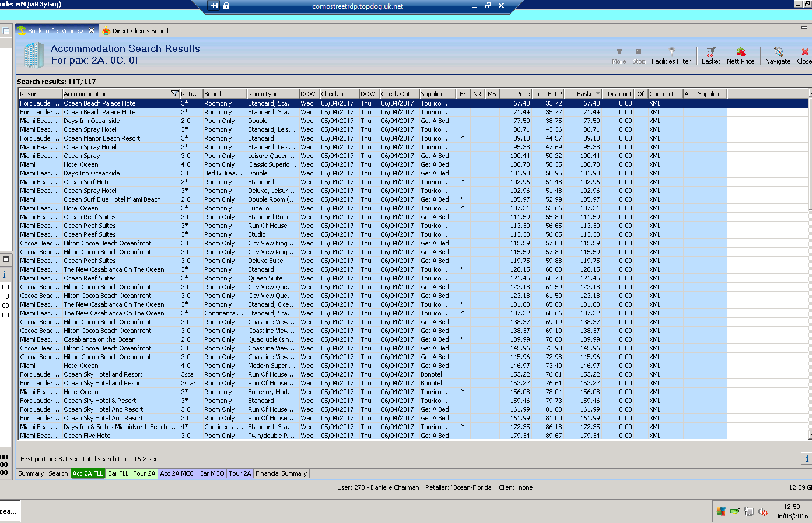Sort by the Discount column header
812x523 pixels.
(x=618, y=93)
